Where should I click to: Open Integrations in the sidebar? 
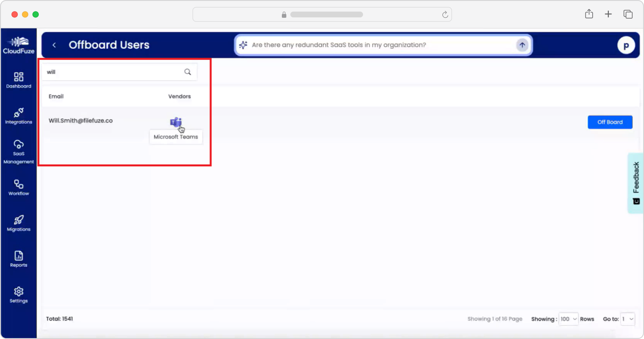(19, 116)
